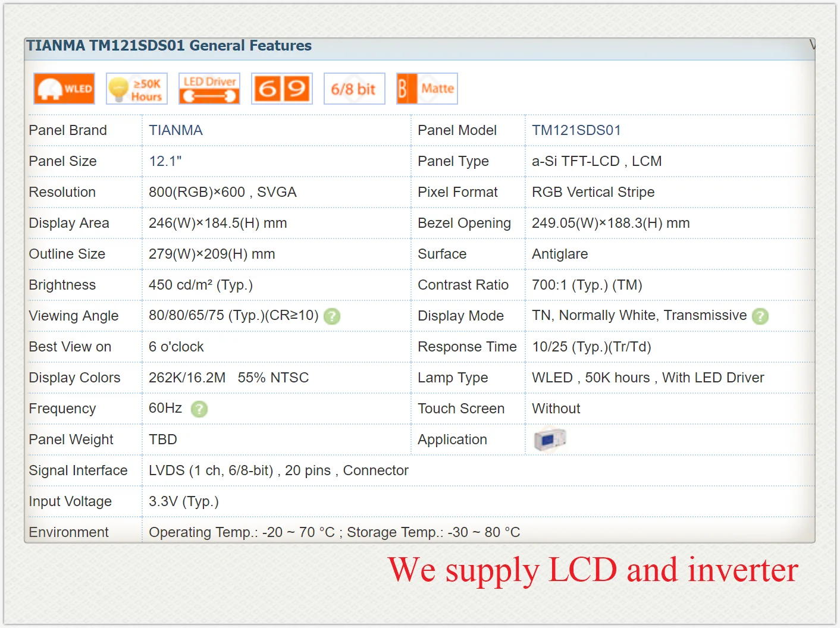The height and width of the screenshot is (628, 840).
Task: Click the TIANMA TM121SDS01 General Features title
Action: click(x=169, y=46)
